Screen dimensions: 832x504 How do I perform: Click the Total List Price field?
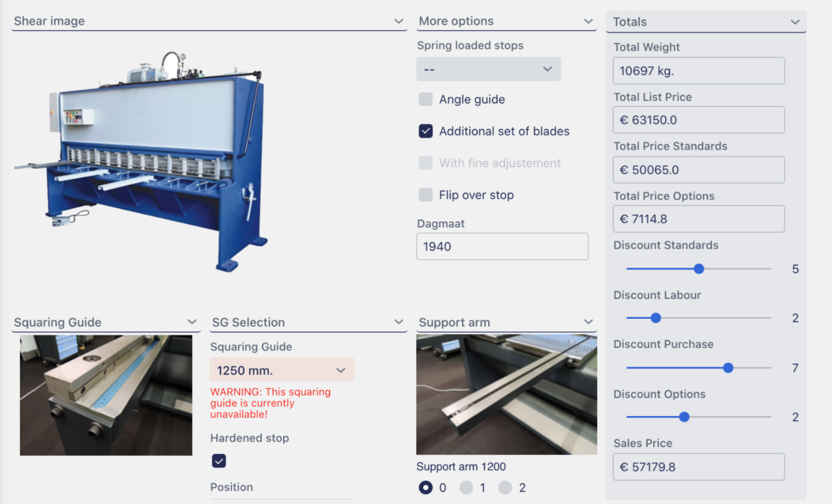699,120
